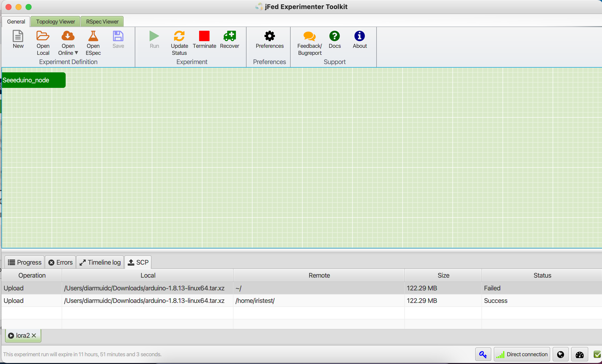Select the Seeeduino_node on canvas
Image resolution: width=602 pixels, height=364 pixels.
point(33,80)
